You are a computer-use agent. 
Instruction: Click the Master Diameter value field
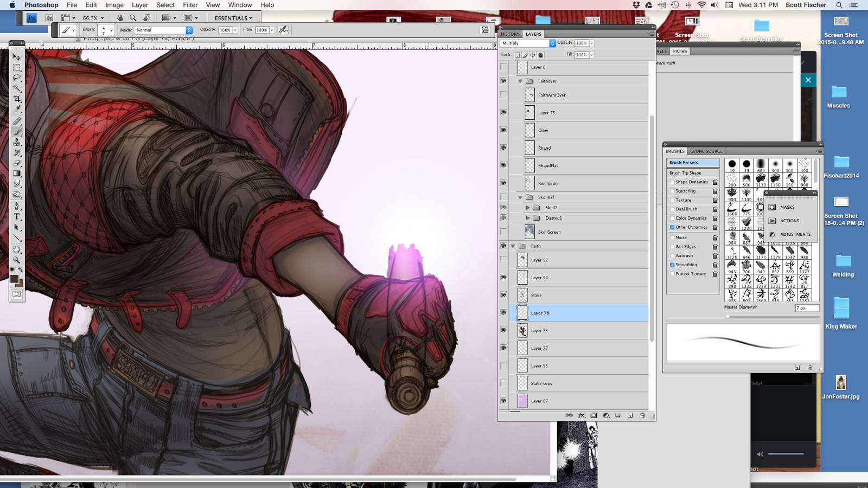807,308
